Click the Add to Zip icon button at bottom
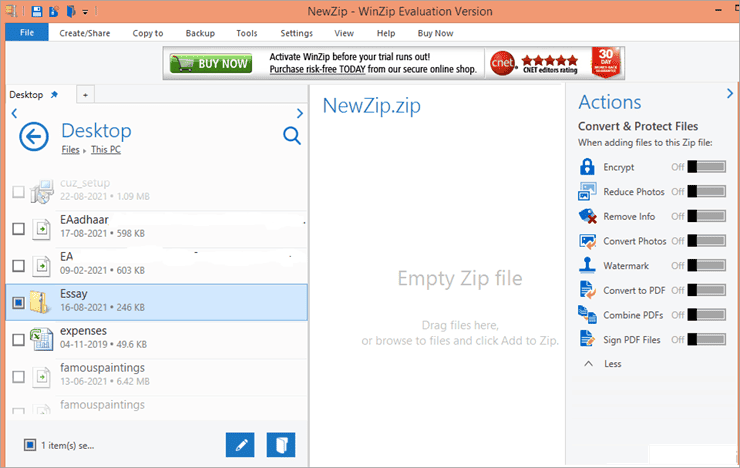 point(281,444)
